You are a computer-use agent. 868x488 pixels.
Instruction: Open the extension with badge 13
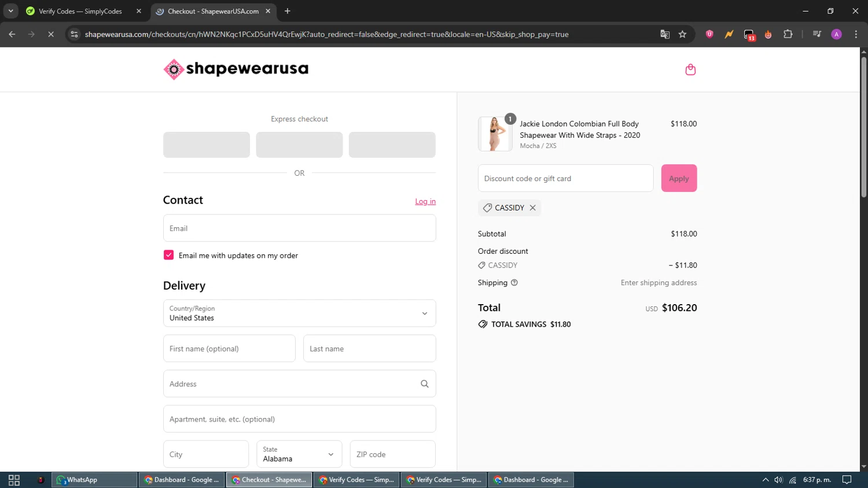[x=749, y=35]
